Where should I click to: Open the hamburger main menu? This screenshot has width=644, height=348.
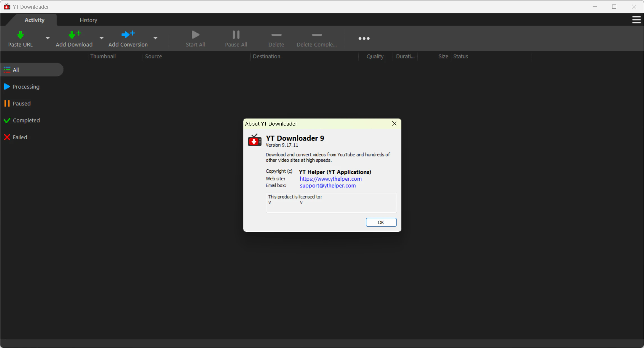(636, 20)
